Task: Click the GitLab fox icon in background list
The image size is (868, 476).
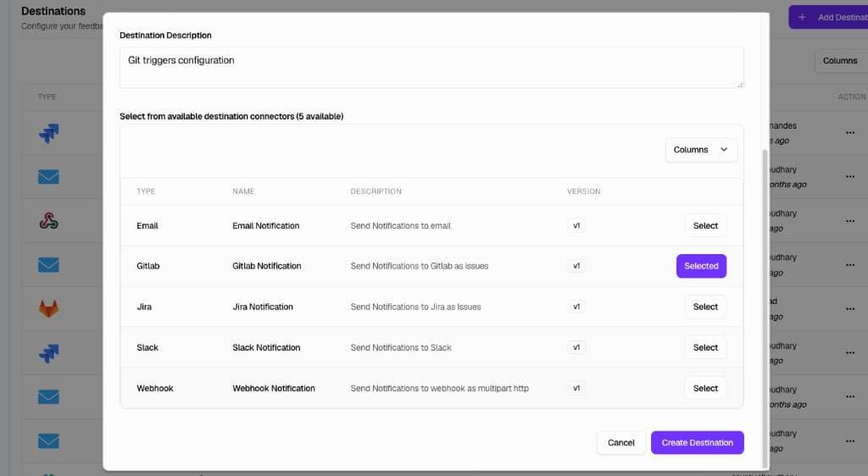Action: tap(48, 308)
